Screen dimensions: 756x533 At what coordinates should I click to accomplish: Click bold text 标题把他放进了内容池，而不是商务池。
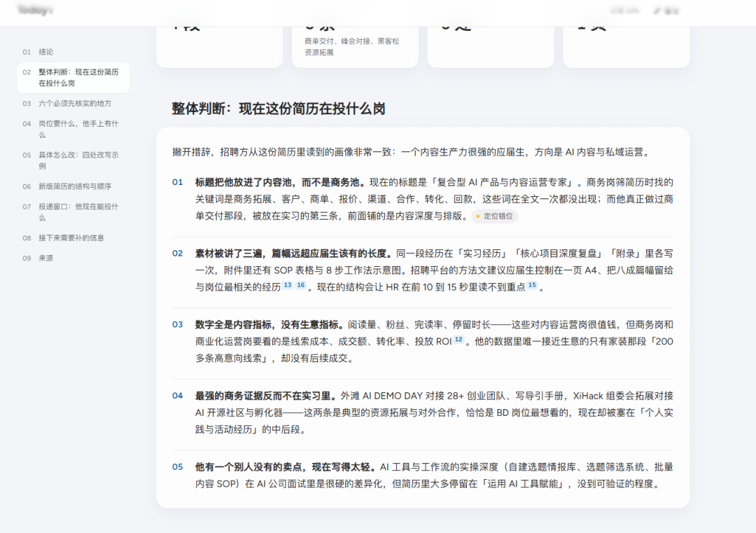(x=282, y=182)
